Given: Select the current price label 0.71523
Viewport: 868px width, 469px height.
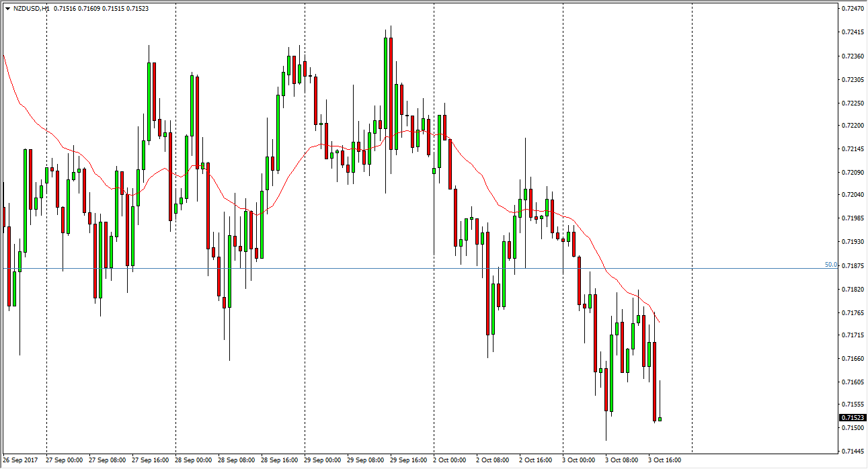Looking at the screenshot, I should [852, 418].
